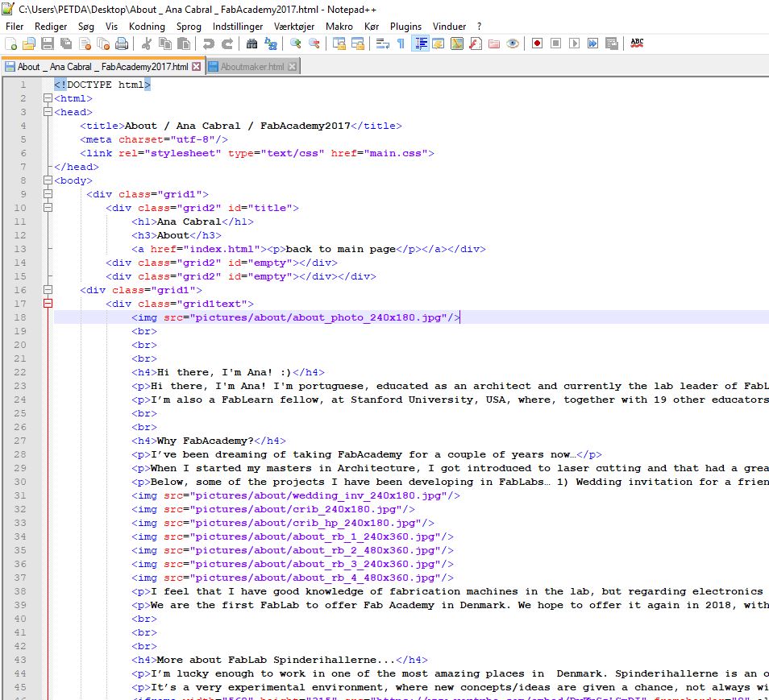The width and height of the screenshot is (769, 700).
Task: Collapse the head tag fold on line 3
Action: (x=48, y=112)
